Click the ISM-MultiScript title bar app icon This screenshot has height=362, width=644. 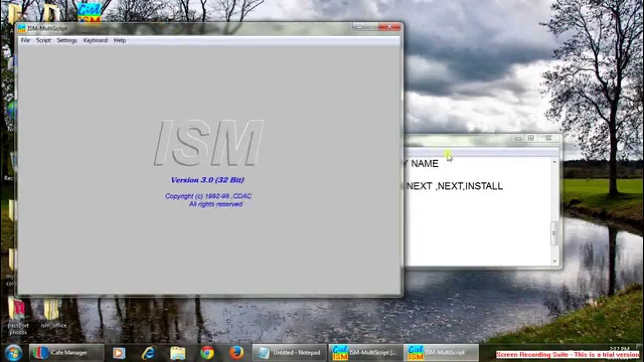tap(22, 29)
